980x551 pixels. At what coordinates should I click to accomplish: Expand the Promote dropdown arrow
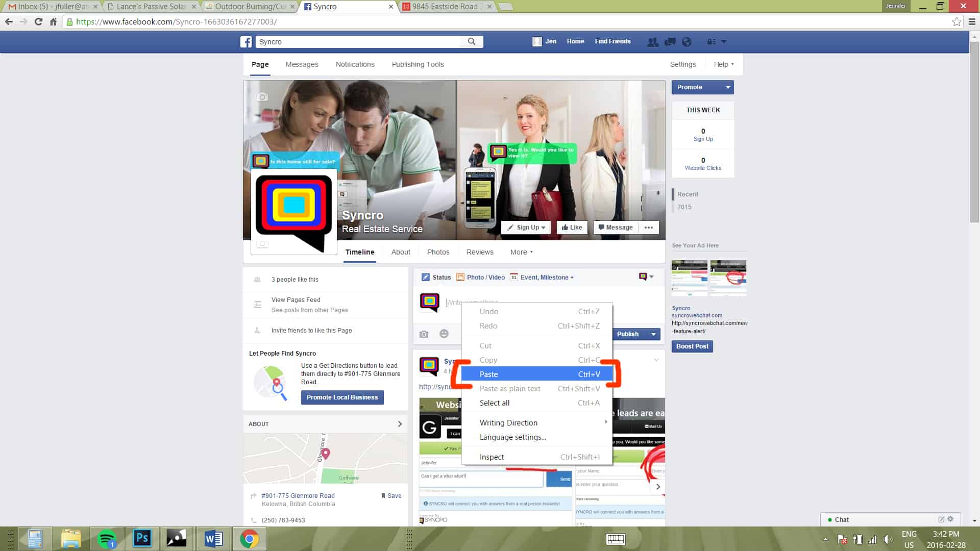click(728, 87)
